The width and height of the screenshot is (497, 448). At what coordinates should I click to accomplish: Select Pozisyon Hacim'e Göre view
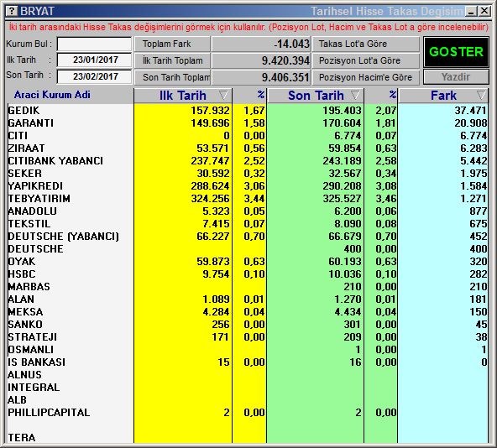click(366, 77)
